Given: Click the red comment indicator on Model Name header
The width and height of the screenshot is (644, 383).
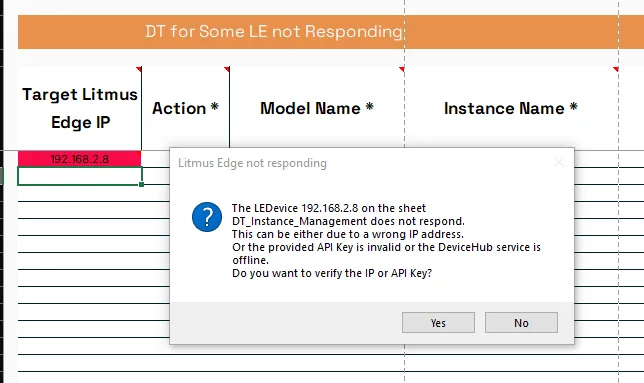Looking at the screenshot, I should (x=402, y=69).
